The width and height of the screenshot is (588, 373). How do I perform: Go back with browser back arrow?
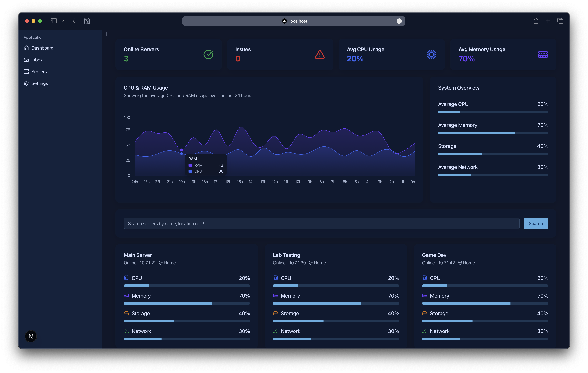point(74,21)
